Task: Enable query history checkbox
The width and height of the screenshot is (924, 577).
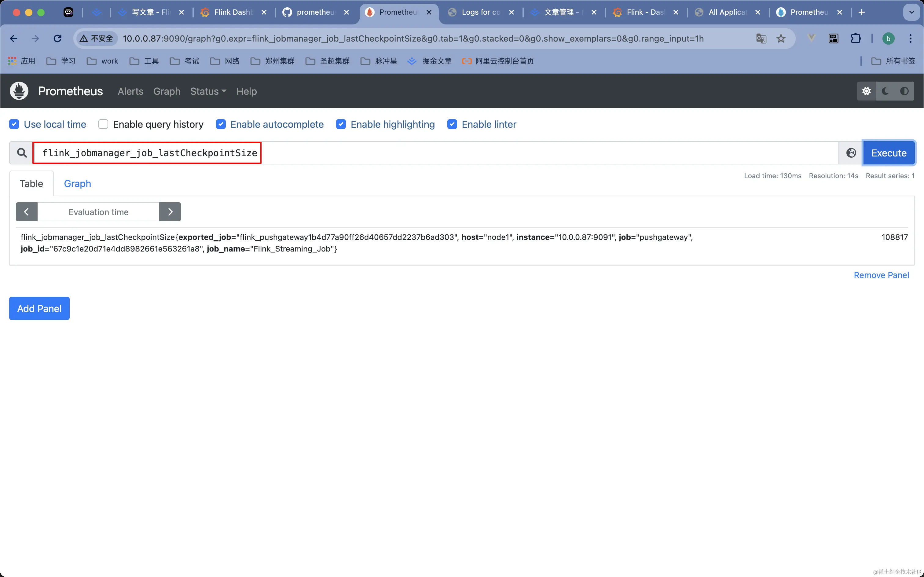Action: 103,124
